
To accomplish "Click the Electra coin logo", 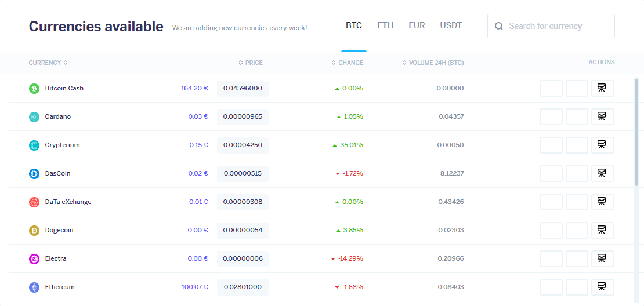I will click(x=34, y=259).
